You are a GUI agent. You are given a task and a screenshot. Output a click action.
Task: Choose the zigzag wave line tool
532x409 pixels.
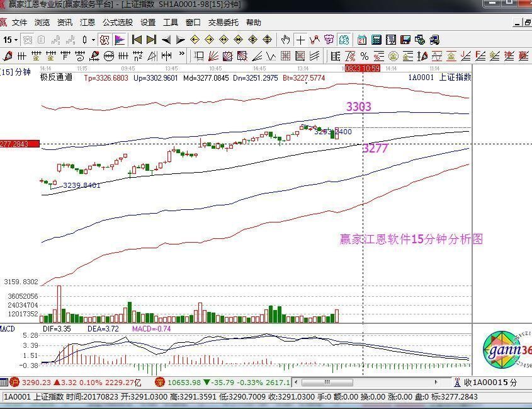271,56
